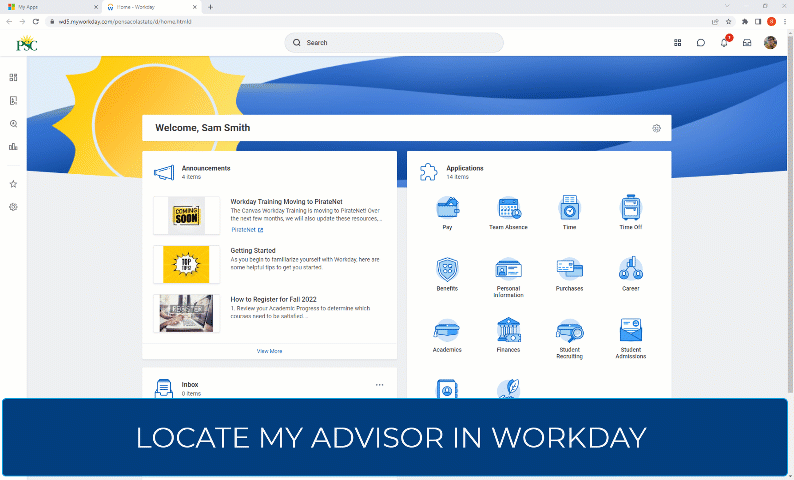Click the Top Tips thumbnail

coord(186,264)
